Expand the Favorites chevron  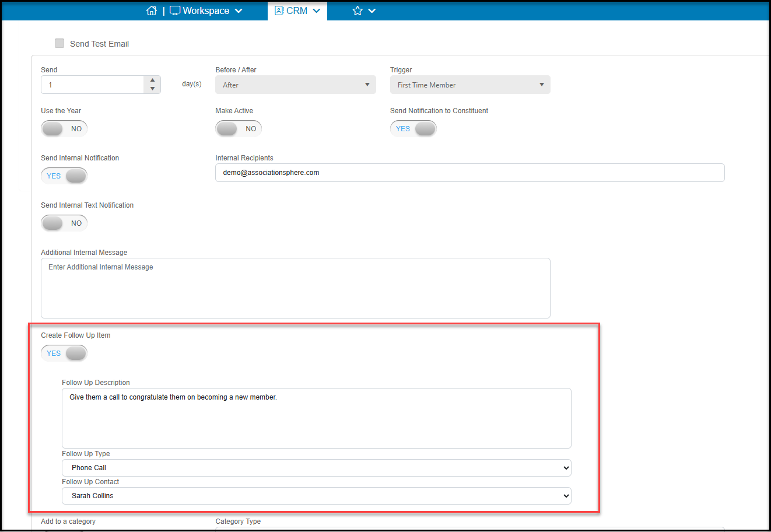coord(372,11)
